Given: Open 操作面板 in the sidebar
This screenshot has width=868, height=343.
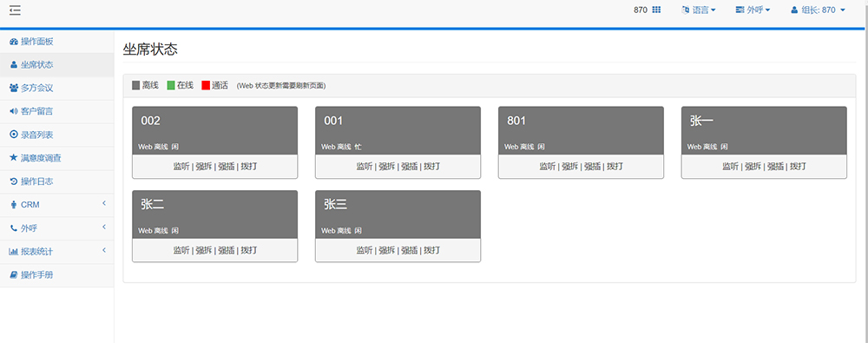Looking at the screenshot, I should click(x=57, y=42).
